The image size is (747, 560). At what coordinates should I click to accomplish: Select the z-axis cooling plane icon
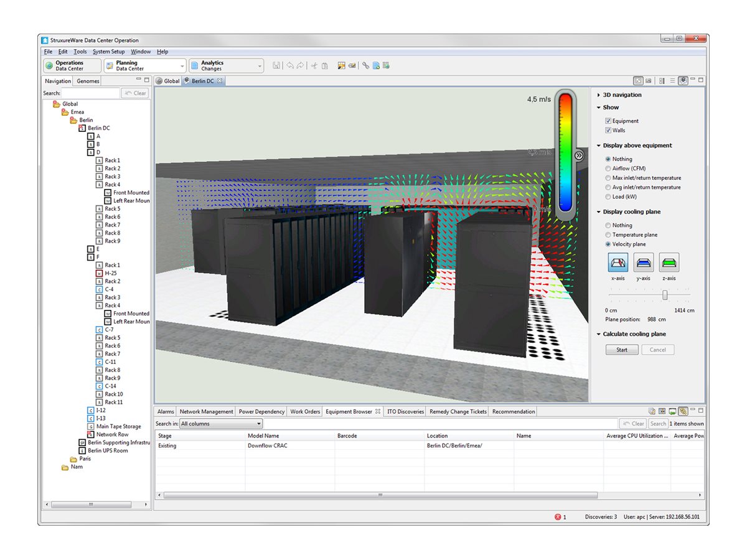pos(669,263)
